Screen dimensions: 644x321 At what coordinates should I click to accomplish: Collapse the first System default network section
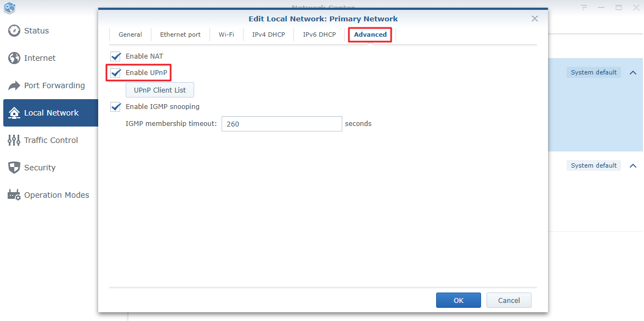click(632, 73)
